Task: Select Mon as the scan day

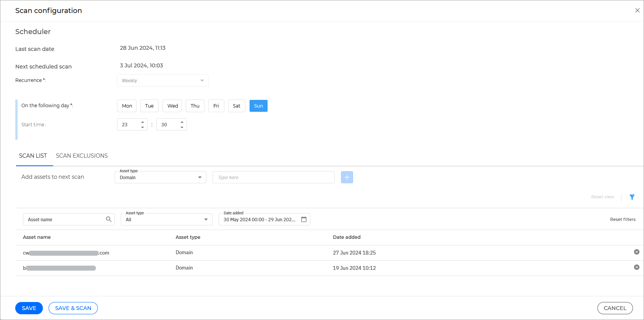Action: pos(127,106)
